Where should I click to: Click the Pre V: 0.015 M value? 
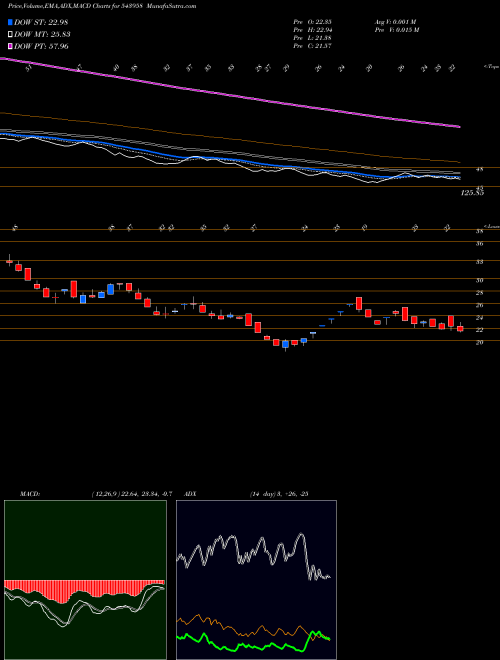(396, 30)
